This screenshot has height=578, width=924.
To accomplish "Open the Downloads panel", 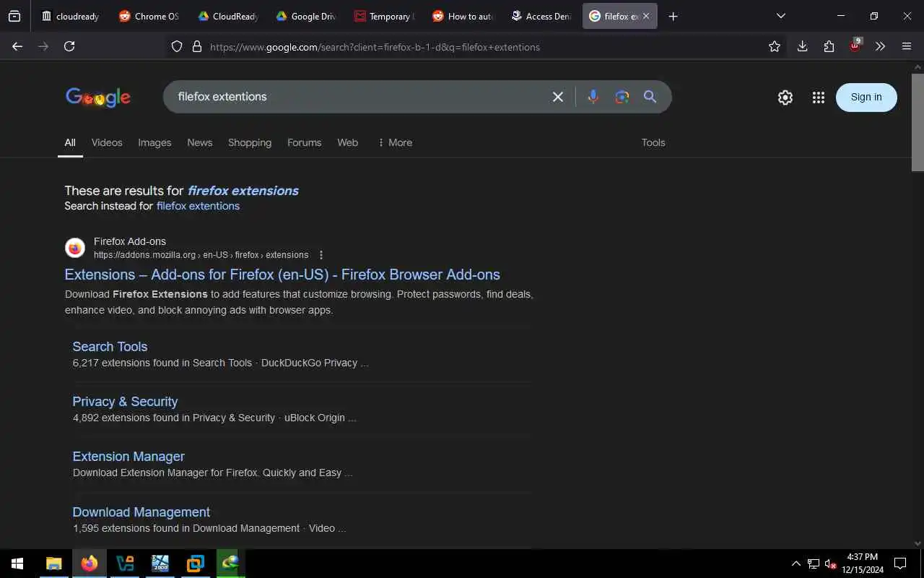I will (x=802, y=46).
